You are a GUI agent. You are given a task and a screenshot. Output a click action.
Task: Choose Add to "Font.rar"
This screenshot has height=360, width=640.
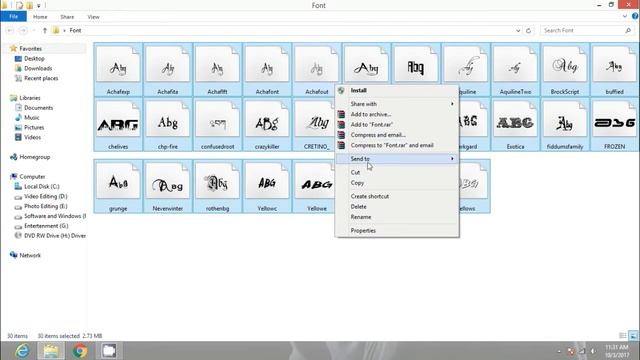point(397,124)
